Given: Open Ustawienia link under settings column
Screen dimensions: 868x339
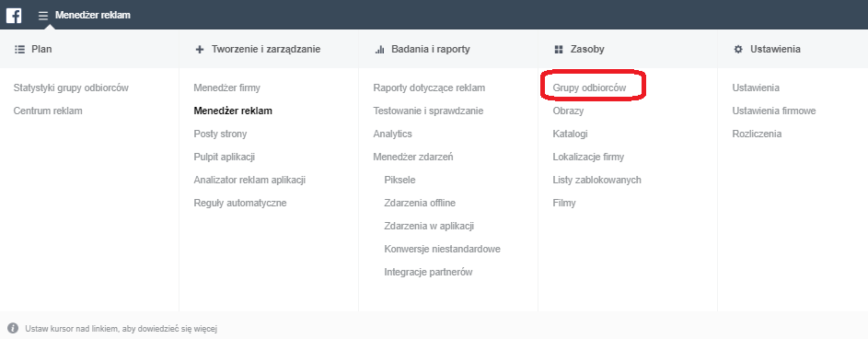Looking at the screenshot, I should click(x=756, y=88).
